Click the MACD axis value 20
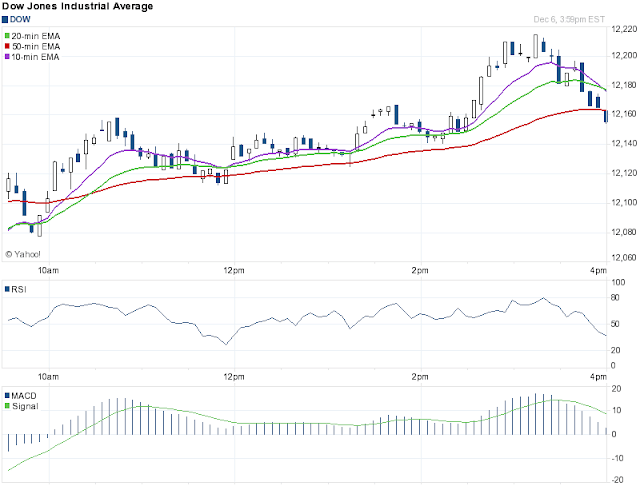Image resolution: width=640 pixels, height=486 pixels. coord(617,389)
